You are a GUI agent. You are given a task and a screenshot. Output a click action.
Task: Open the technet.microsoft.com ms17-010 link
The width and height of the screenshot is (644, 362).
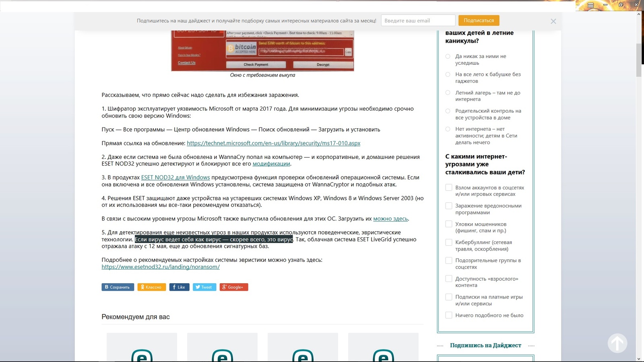[x=274, y=143]
